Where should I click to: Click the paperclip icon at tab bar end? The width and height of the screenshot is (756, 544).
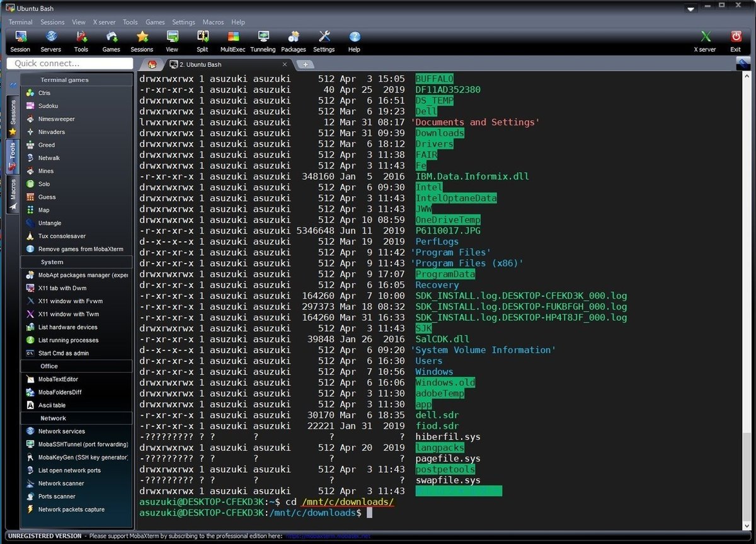point(743,64)
